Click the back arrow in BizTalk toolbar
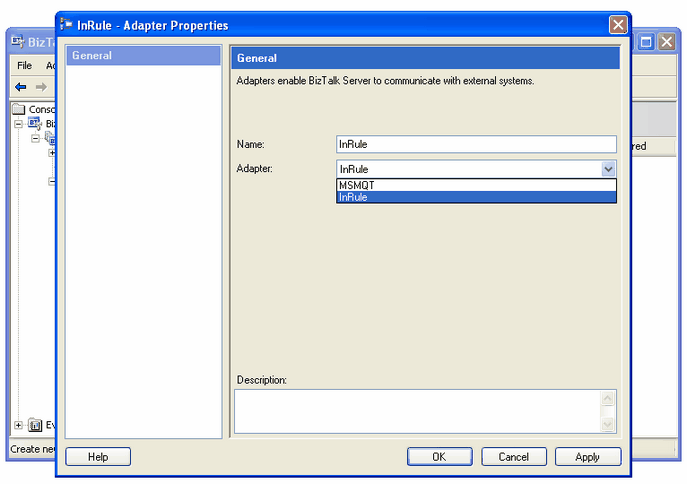This screenshot has width=687, height=484. [x=20, y=87]
